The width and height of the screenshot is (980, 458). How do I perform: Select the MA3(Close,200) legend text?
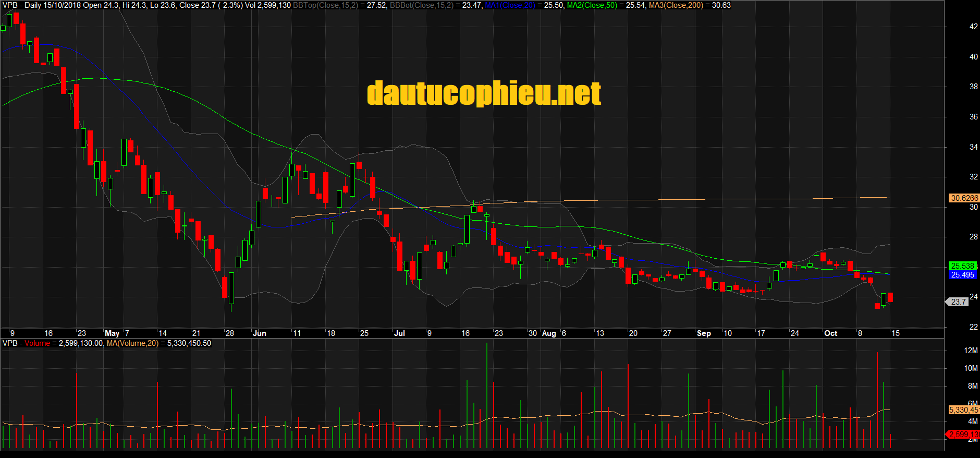[x=676, y=5]
